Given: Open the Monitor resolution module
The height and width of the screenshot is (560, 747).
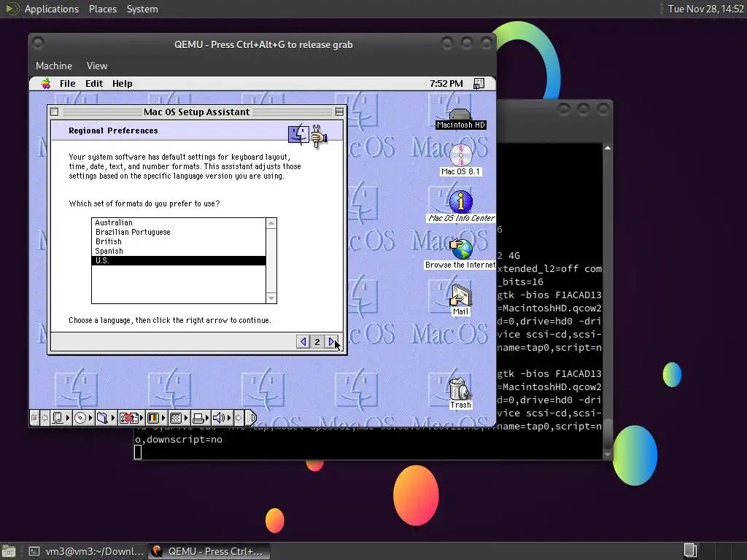Looking at the screenshot, I should (x=176, y=418).
